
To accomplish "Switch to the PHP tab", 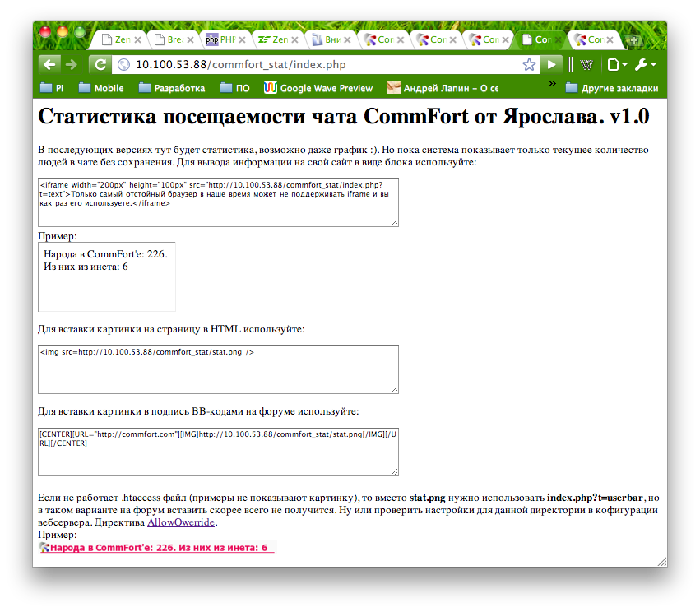I will (x=220, y=39).
